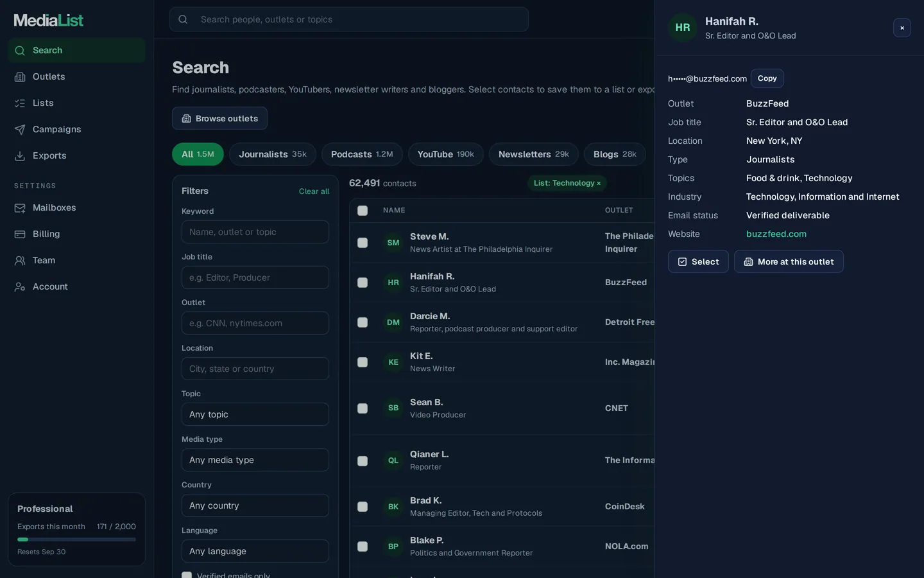Open the Media type dropdown
924x578 pixels.
[255, 460]
